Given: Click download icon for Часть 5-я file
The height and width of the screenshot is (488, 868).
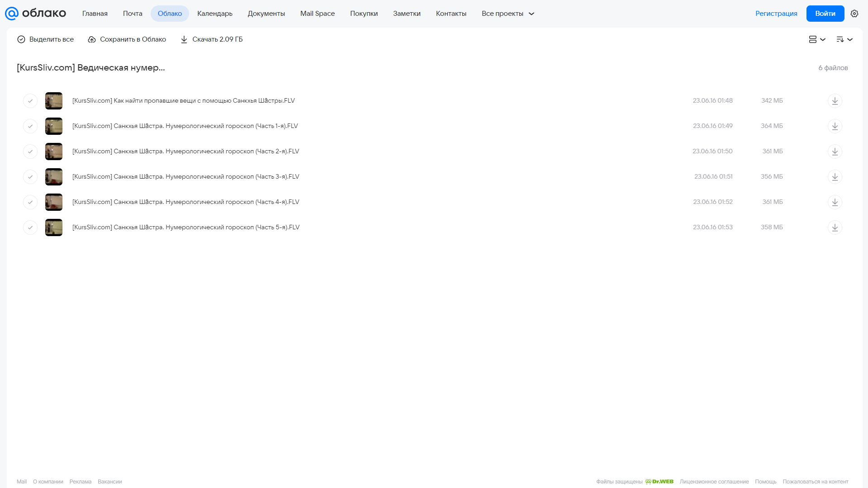Looking at the screenshot, I should (x=835, y=227).
